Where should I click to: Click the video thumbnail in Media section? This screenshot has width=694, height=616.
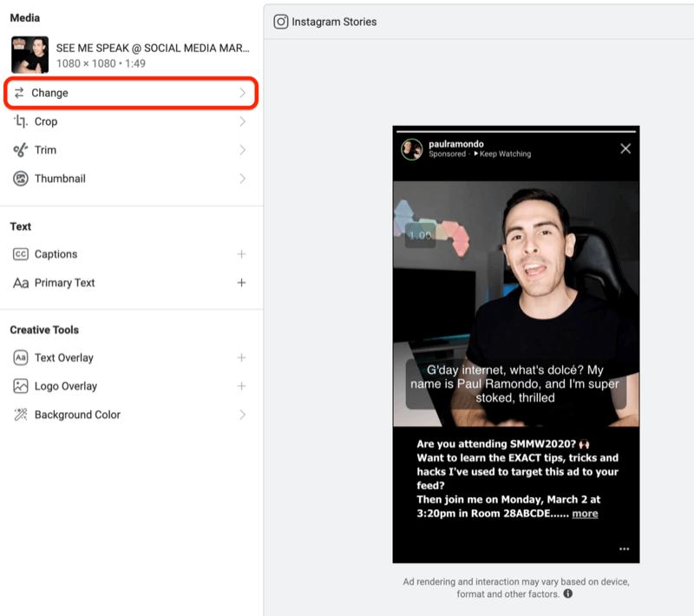(29, 54)
